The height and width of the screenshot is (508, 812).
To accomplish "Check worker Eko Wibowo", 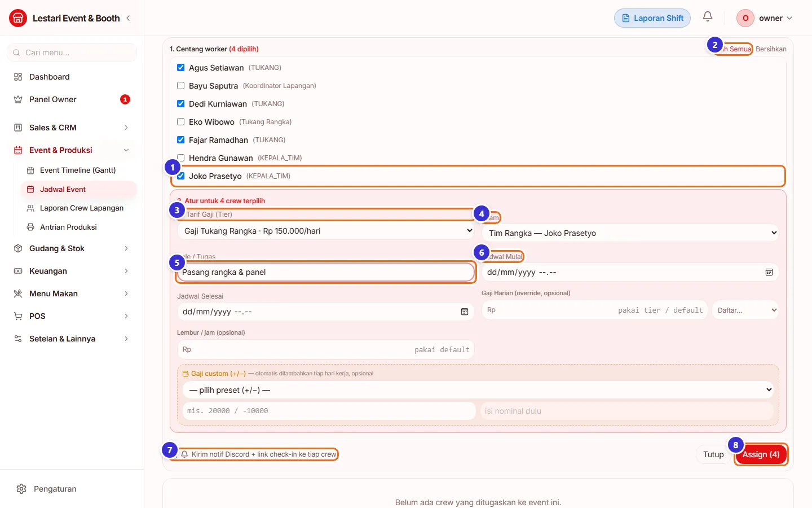I will coord(181,122).
